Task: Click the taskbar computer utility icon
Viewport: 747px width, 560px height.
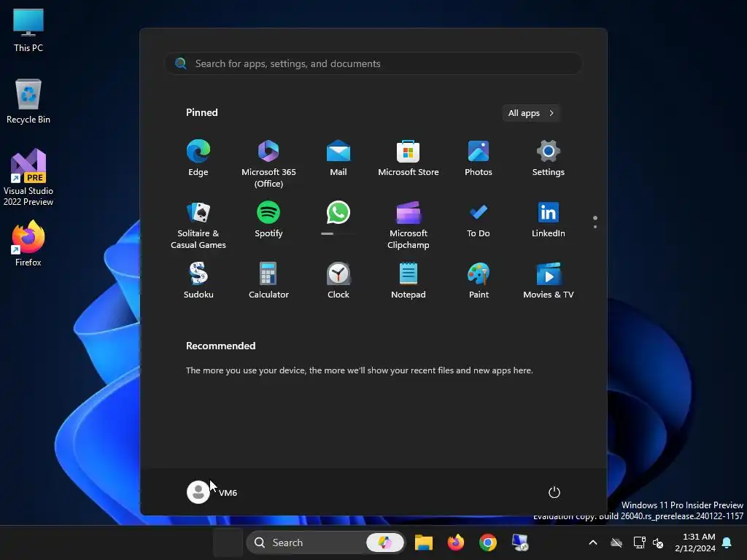Action: coord(519,542)
